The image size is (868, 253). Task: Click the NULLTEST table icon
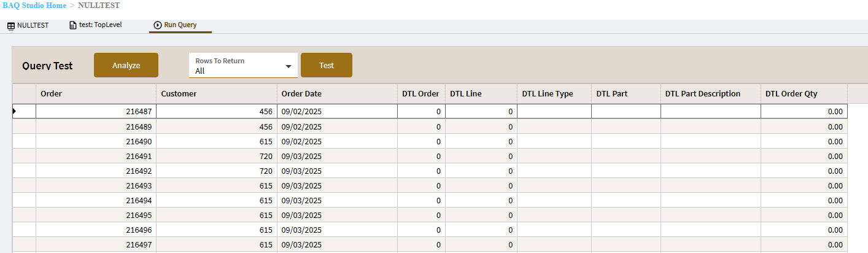coord(11,26)
